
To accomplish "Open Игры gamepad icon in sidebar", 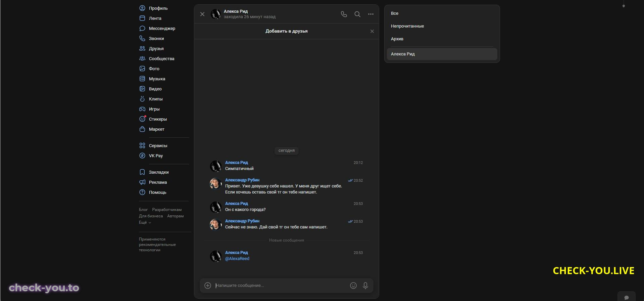I will point(142,109).
